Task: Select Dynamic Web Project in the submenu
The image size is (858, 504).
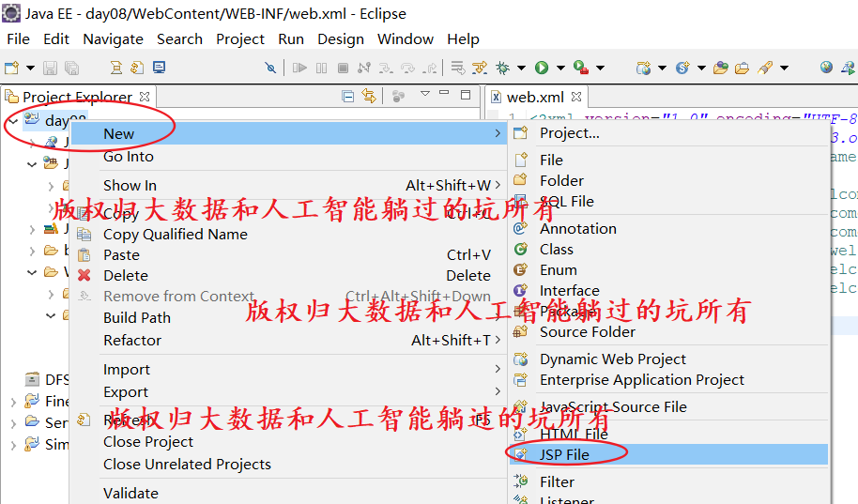Action: tap(668, 359)
